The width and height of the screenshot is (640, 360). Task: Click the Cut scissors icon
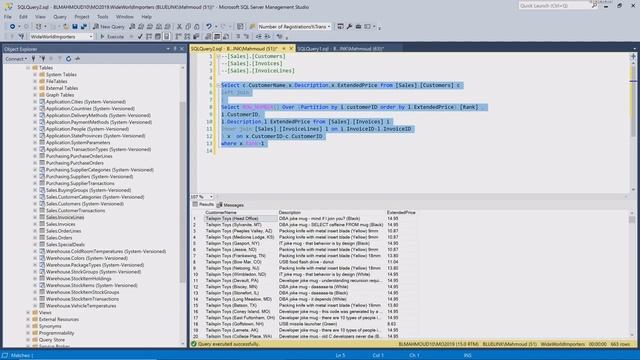click(x=179, y=27)
